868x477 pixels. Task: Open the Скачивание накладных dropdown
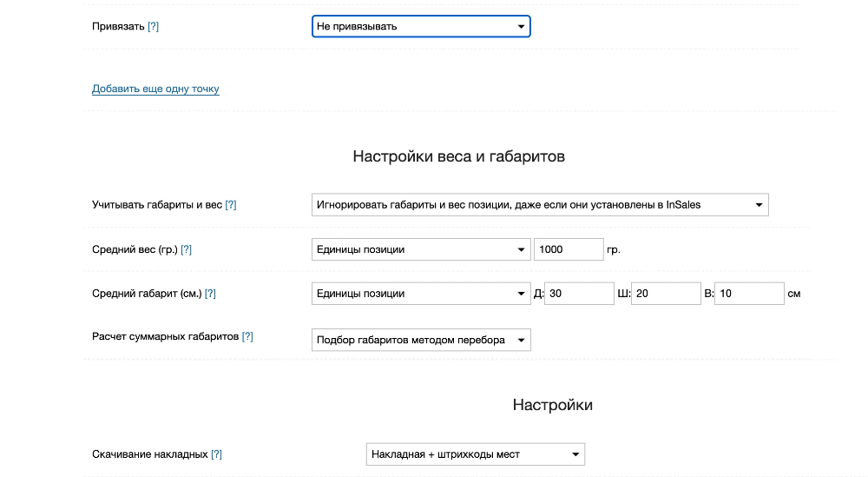475,454
